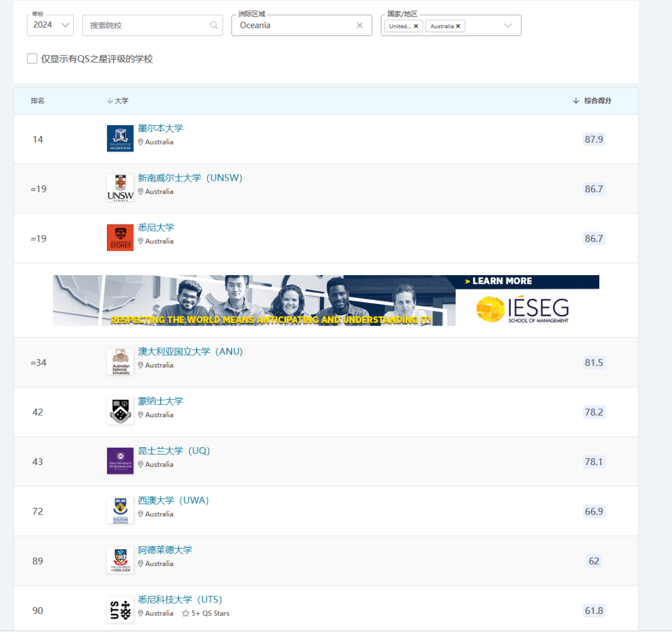This screenshot has height=632, width=672.
Task: Click the UTS logo
Action: point(120,610)
